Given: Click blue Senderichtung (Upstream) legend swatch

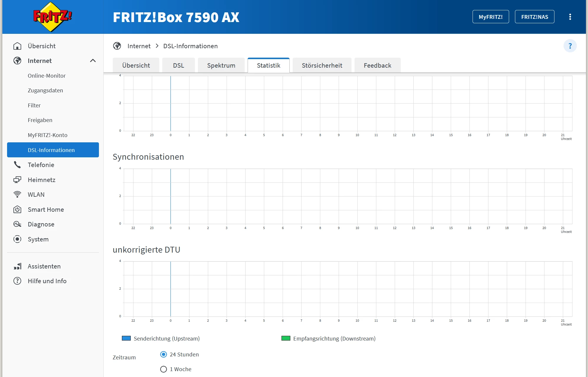Looking at the screenshot, I should [126, 338].
